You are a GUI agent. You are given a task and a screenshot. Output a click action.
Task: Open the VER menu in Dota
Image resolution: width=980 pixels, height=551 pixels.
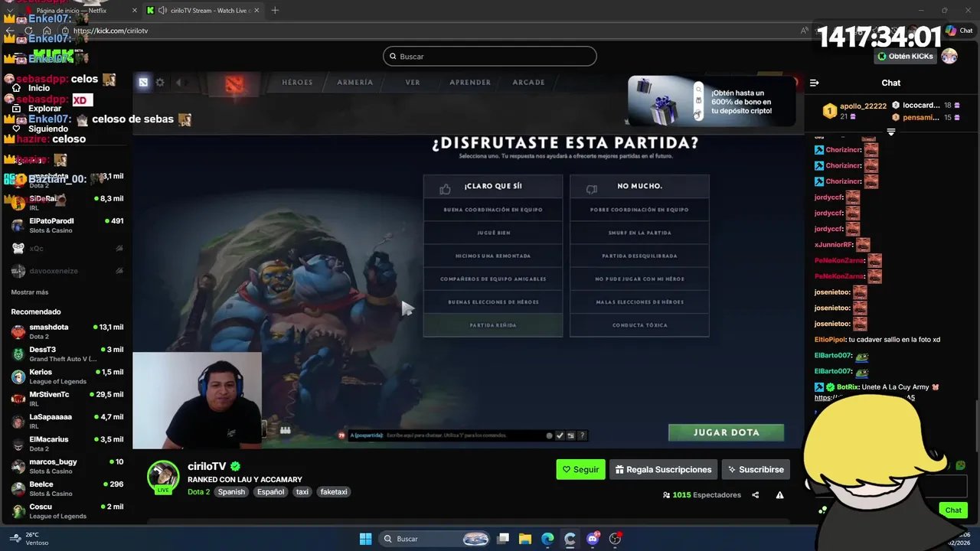pyautogui.click(x=413, y=83)
